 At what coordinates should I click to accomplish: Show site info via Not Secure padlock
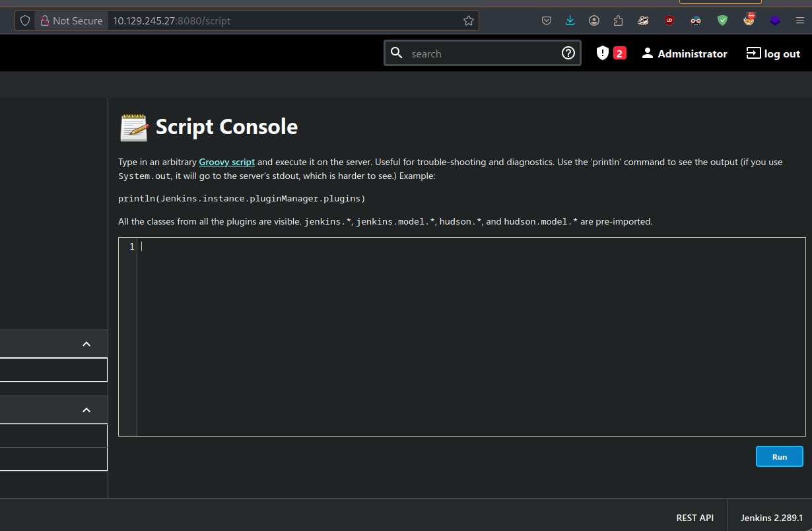[x=70, y=20]
